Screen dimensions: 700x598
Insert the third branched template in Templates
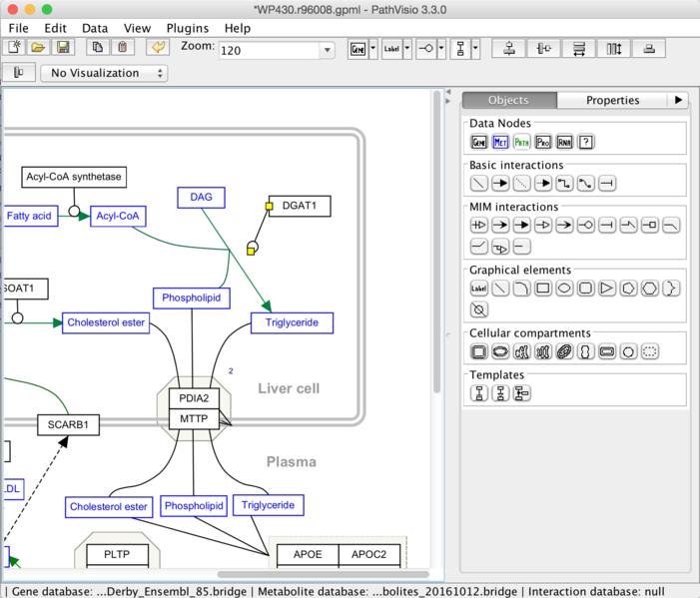point(521,393)
